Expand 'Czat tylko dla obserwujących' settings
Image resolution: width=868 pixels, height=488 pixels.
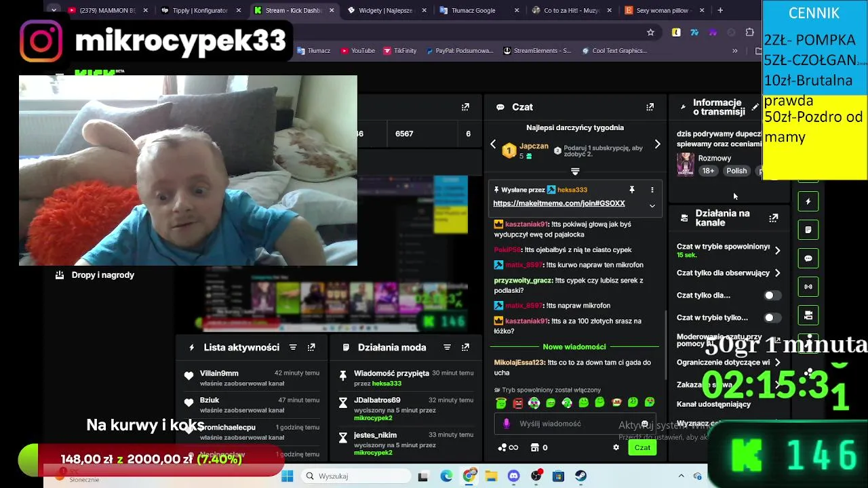[777, 273]
